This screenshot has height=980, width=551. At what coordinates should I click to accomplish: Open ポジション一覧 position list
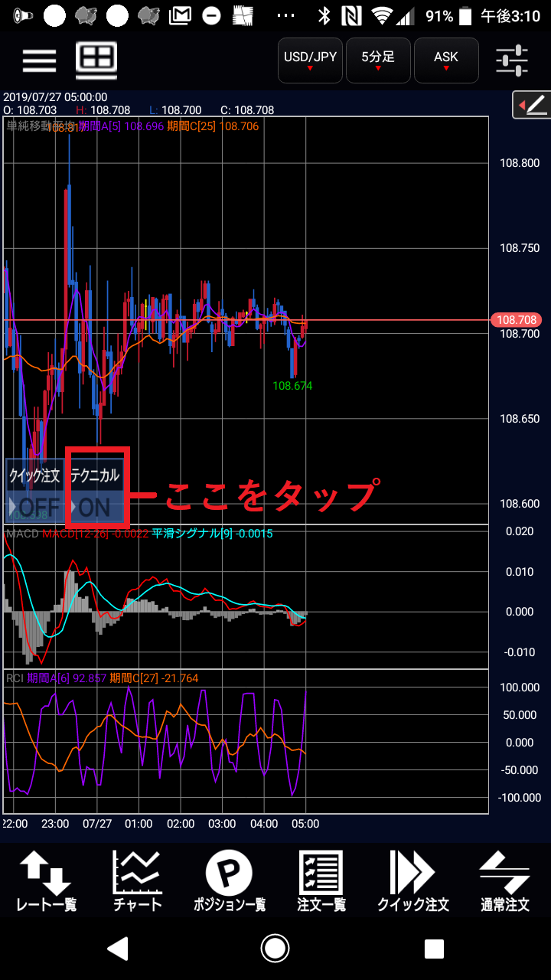[x=228, y=883]
